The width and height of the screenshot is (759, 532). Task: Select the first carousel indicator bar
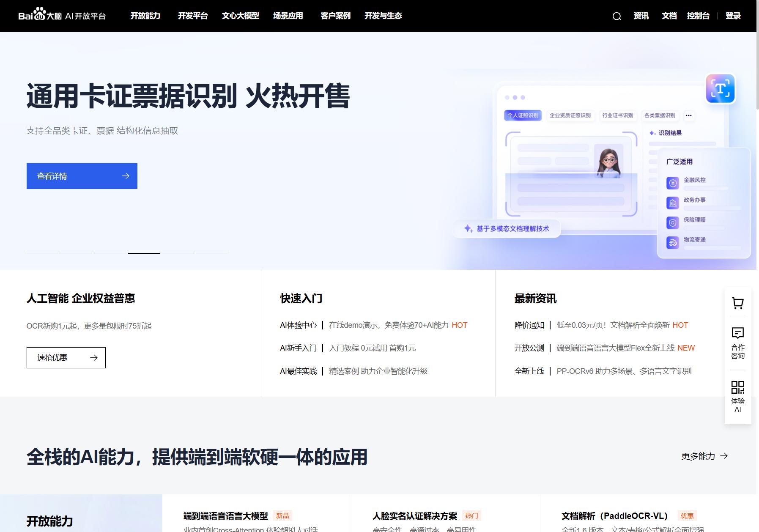point(42,253)
